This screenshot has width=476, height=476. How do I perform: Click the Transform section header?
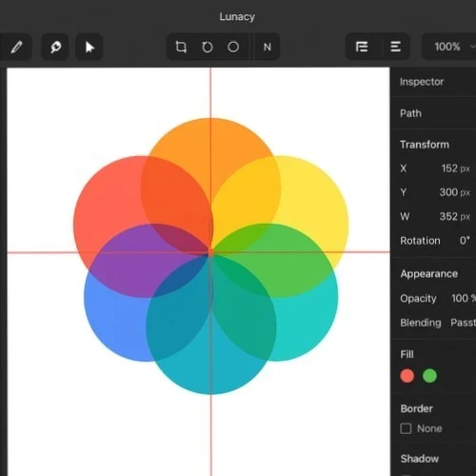(x=425, y=145)
